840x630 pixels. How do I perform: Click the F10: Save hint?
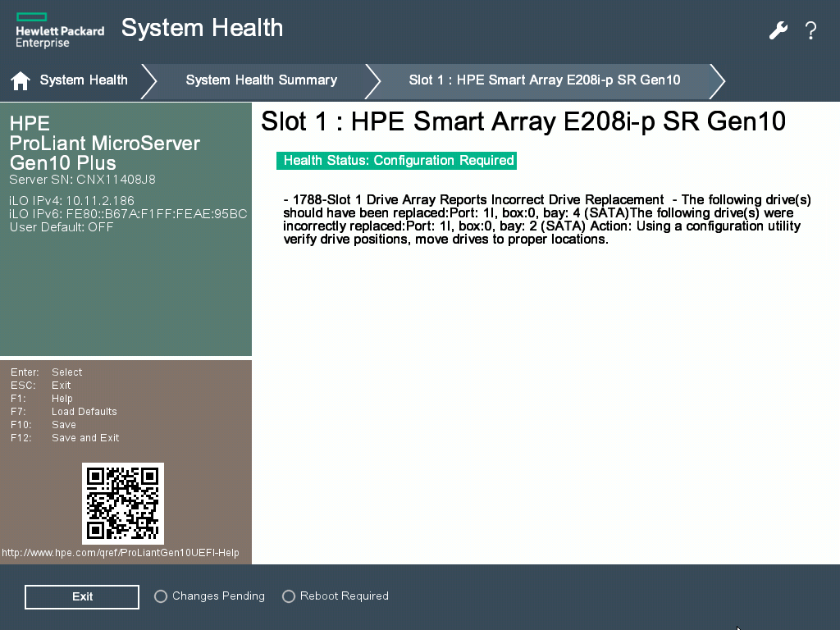pos(43,425)
